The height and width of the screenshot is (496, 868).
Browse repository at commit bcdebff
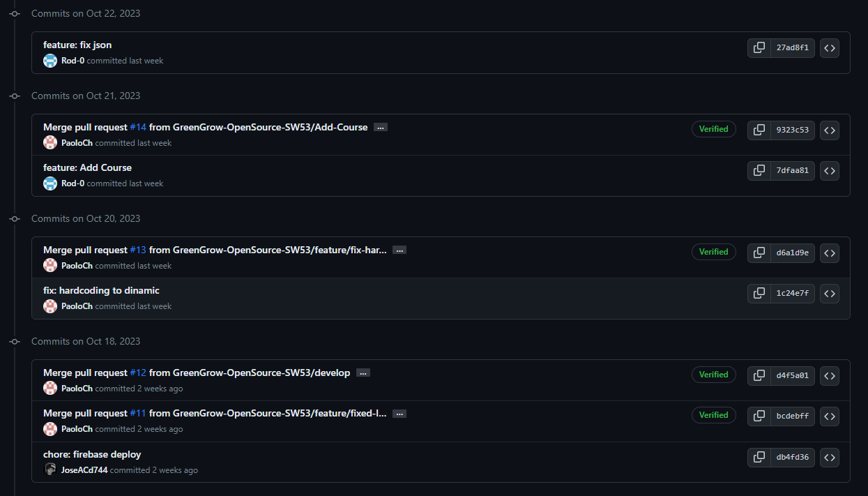[x=830, y=416]
